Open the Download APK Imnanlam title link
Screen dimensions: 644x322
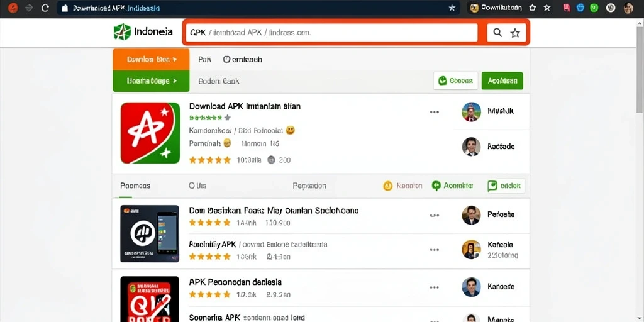[x=245, y=106]
